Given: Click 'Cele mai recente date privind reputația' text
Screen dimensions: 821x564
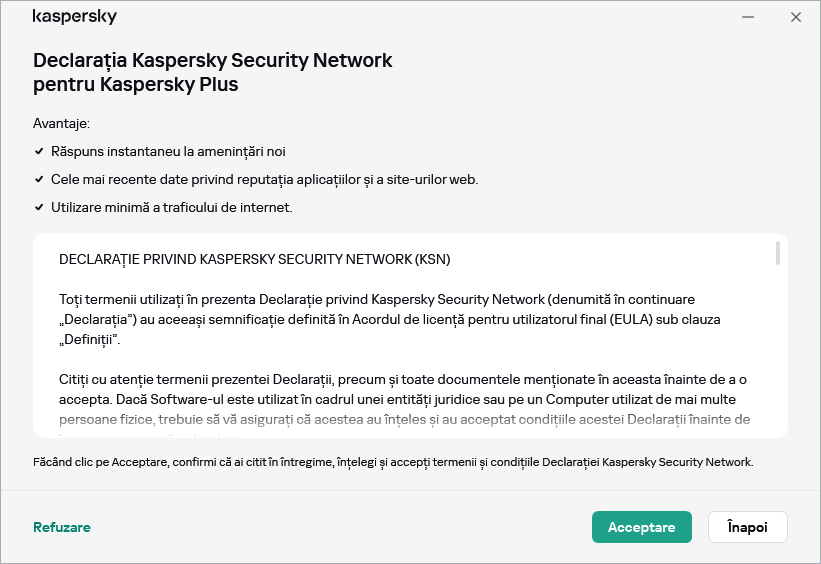Looking at the screenshot, I should (264, 180).
